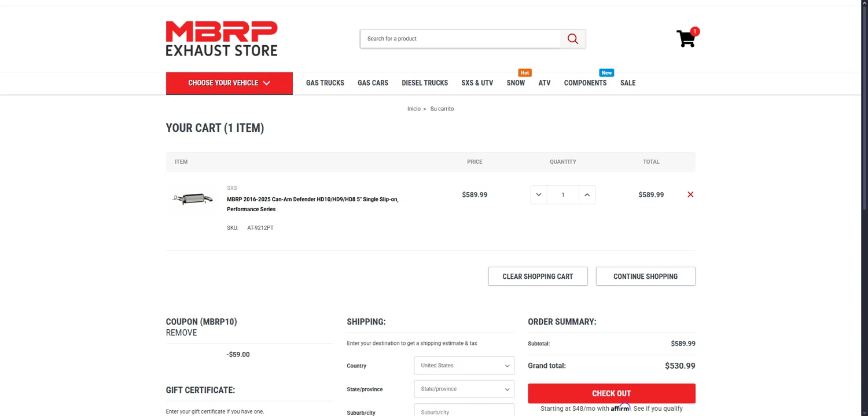Viewport: 868px width, 416px height.
Task: Click the exhaust product thumbnail
Action: [x=193, y=199]
